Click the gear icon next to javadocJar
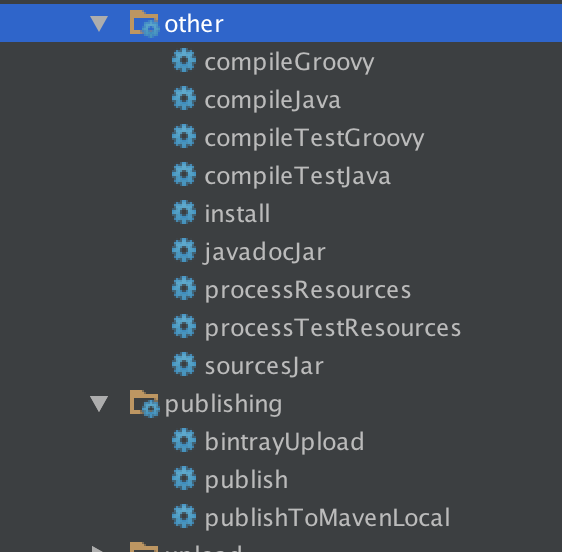Screen dimensions: 562x552 pyautogui.click(x=184, y=250)
